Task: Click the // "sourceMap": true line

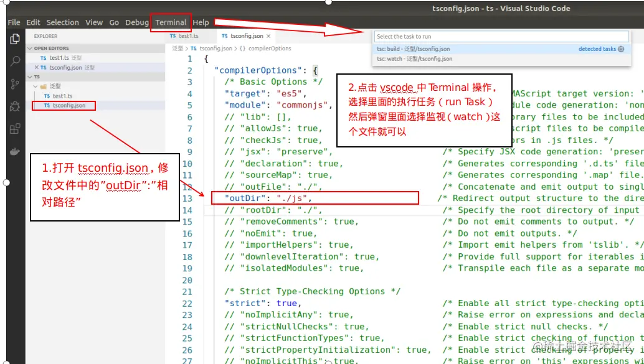Action: [278, 175]
